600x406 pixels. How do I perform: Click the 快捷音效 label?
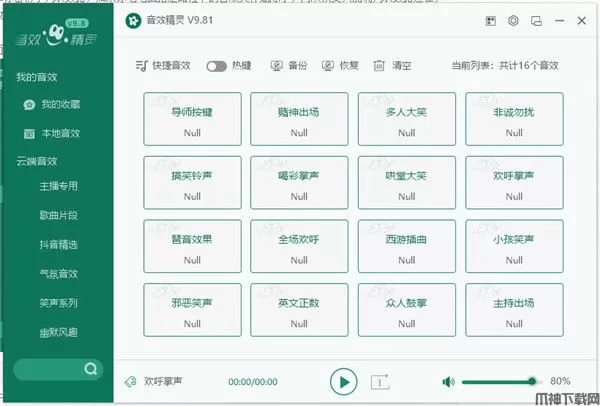point(171,66)
